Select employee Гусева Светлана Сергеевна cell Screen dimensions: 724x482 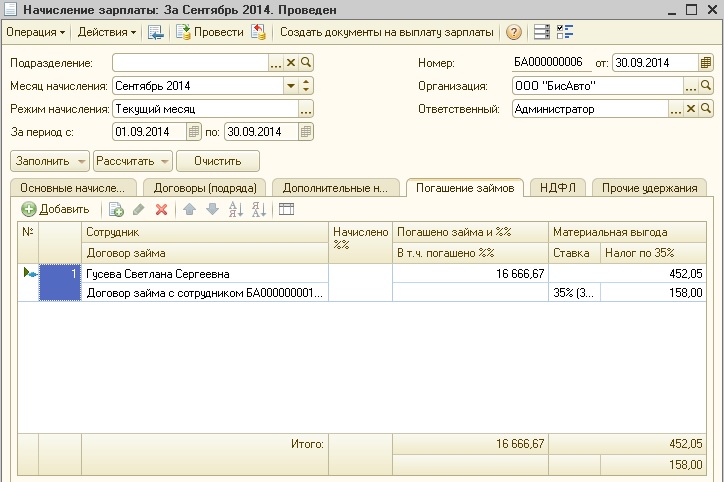(x=205, y=274)
